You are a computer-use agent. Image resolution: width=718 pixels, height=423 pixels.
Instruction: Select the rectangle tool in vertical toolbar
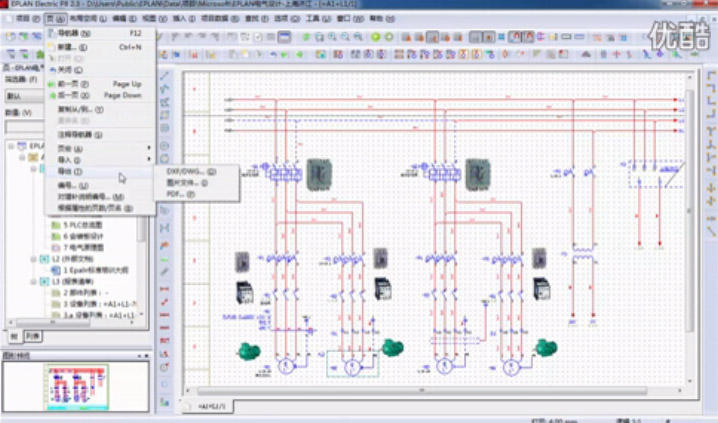165,114
